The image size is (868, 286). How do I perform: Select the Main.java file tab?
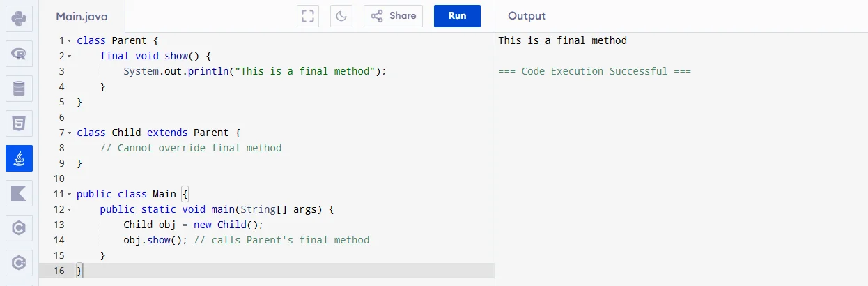[x=82, y=16]
